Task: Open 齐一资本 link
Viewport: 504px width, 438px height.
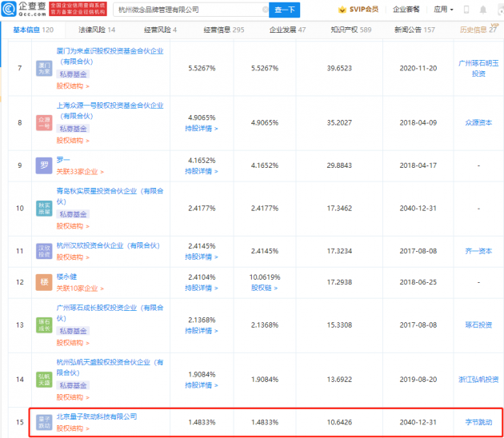Action: click(478, 251)
